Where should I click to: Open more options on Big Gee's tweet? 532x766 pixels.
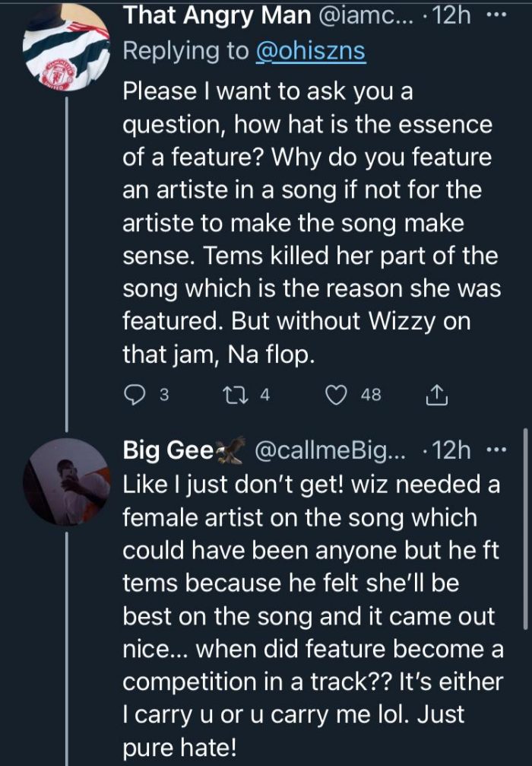(497, 451)
